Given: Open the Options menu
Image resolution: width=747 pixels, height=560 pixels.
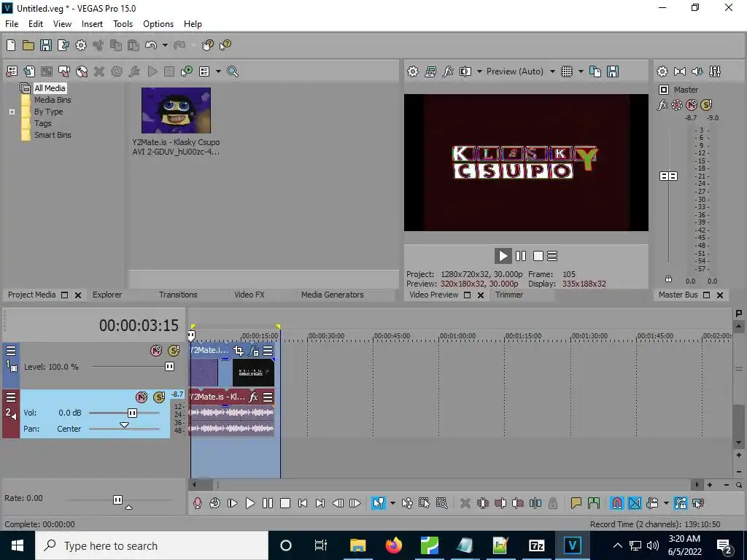Looking at the screenshot, I should coord(158,24).
